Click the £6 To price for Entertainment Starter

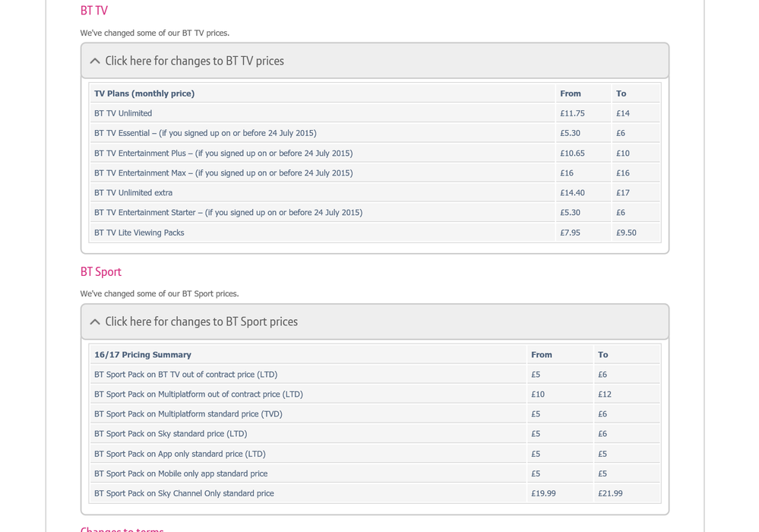tap(621, 213)
